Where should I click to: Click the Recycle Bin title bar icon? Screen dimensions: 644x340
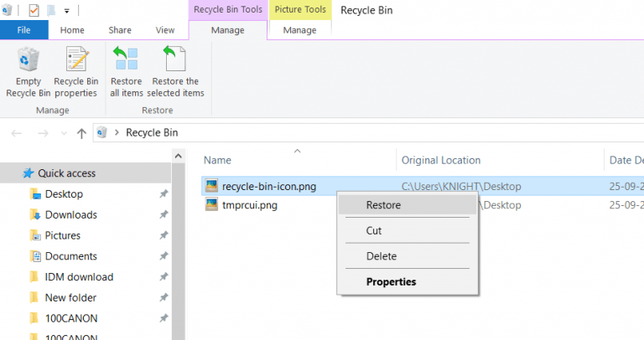pos(7,10)
